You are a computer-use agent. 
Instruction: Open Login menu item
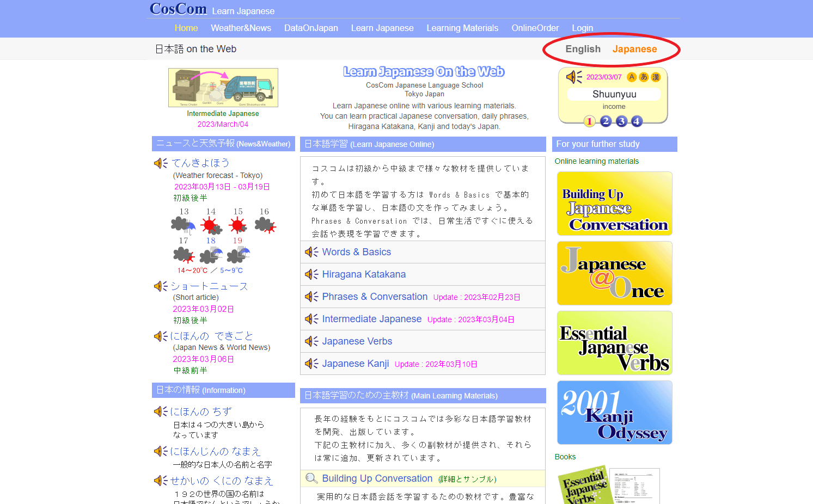583,28
